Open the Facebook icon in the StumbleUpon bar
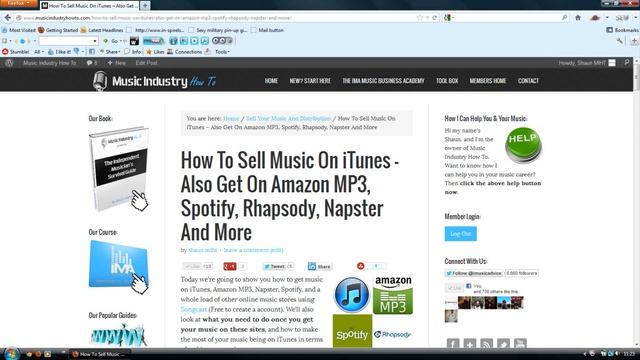Screen dimensions: 640x360 (x=92, y=52)
